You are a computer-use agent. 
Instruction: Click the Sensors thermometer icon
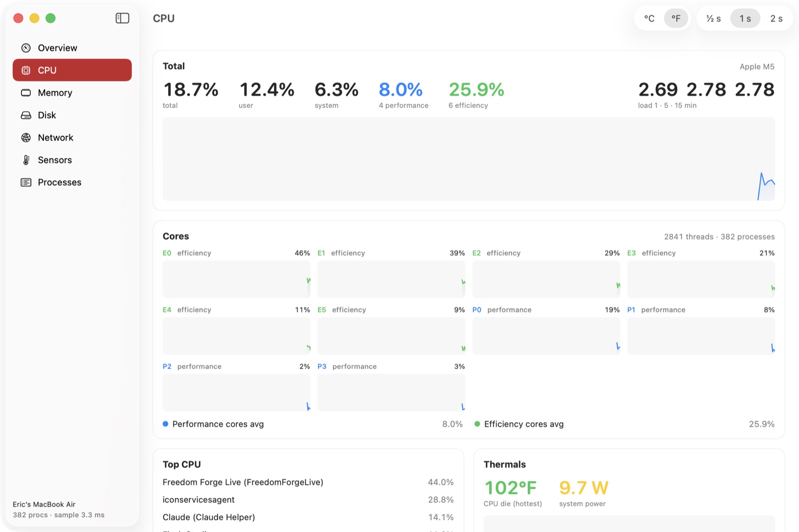tap(26, 160)
